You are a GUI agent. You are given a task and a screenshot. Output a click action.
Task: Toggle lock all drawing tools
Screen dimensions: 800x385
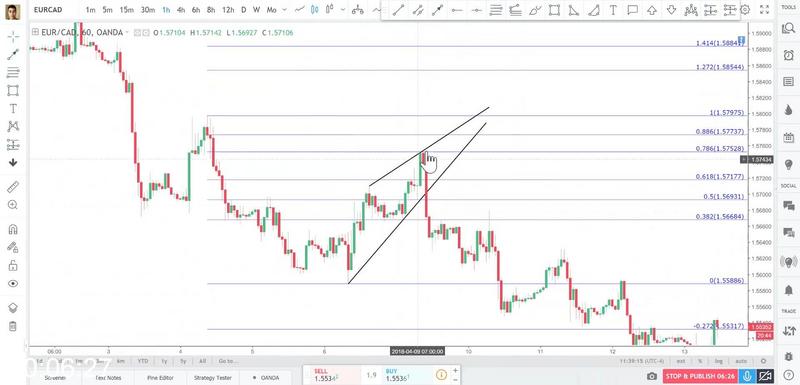pos(13,265)
